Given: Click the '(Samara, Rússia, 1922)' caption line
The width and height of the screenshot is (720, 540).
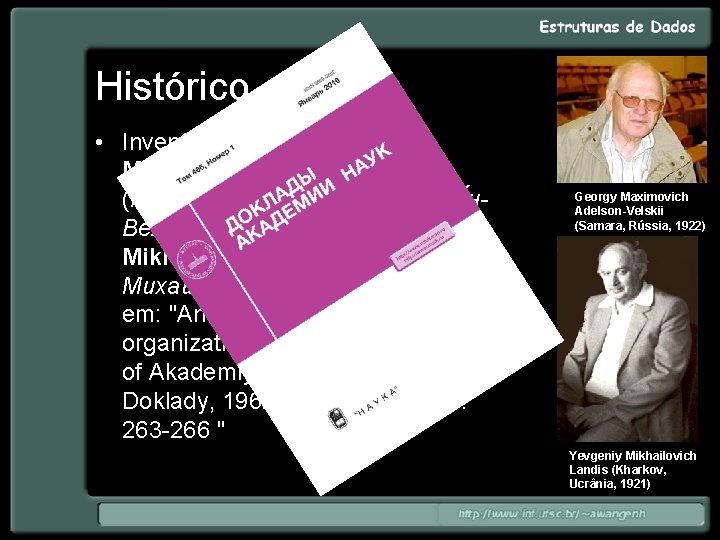Looking at the screenshot, I should coord(640,225).
